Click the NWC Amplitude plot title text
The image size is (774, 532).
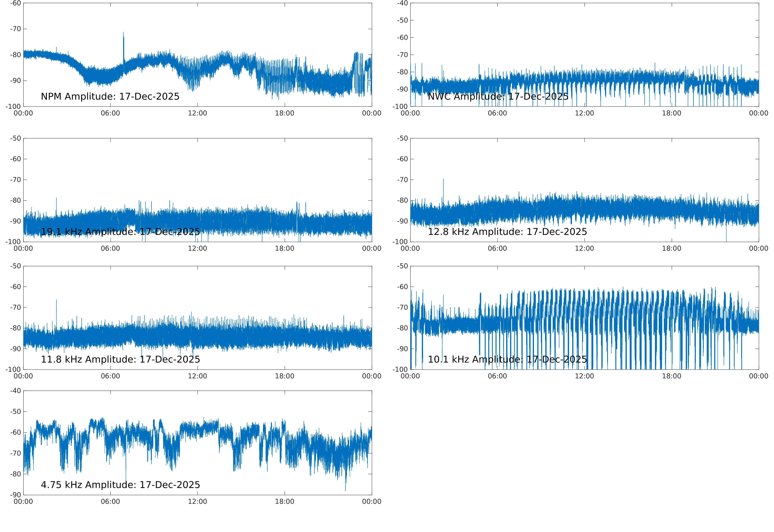point(498,97)
